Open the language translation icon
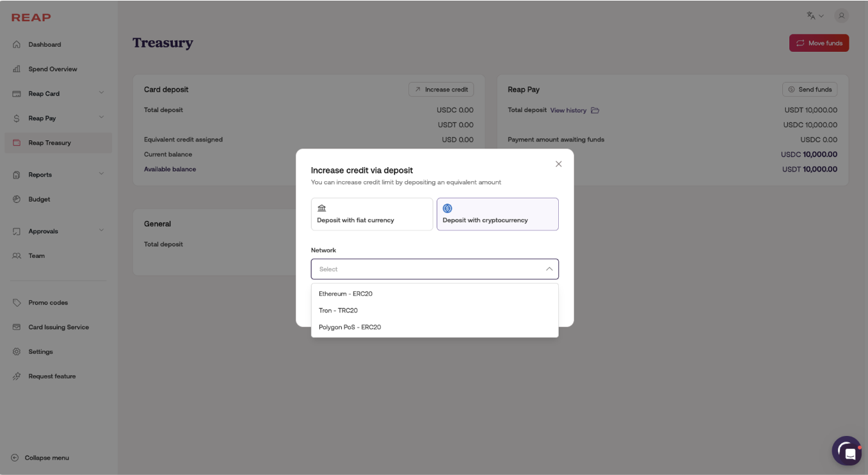868x475 pixels. click(811, 15)
